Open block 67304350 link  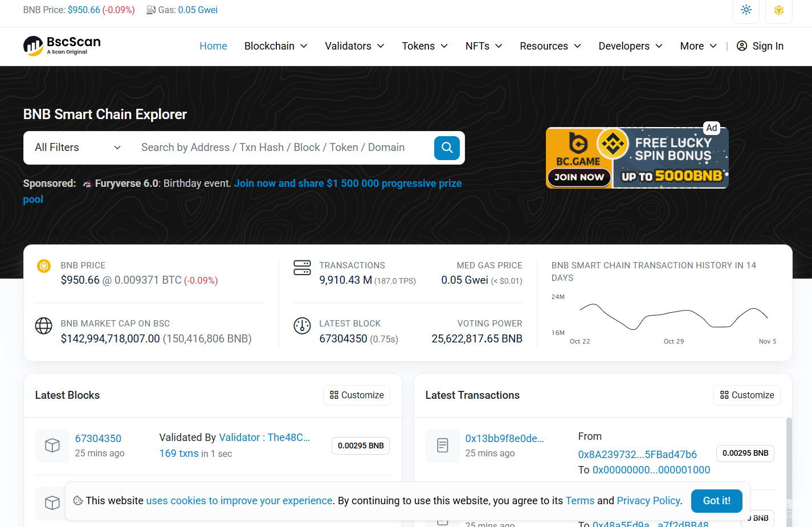[x=98, y=438]
